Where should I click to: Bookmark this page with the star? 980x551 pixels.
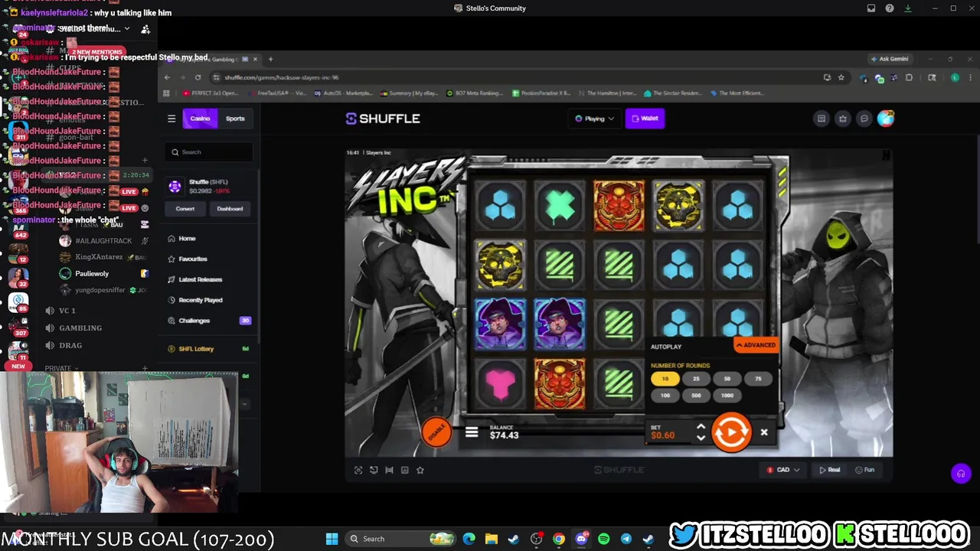pos(841,77)
